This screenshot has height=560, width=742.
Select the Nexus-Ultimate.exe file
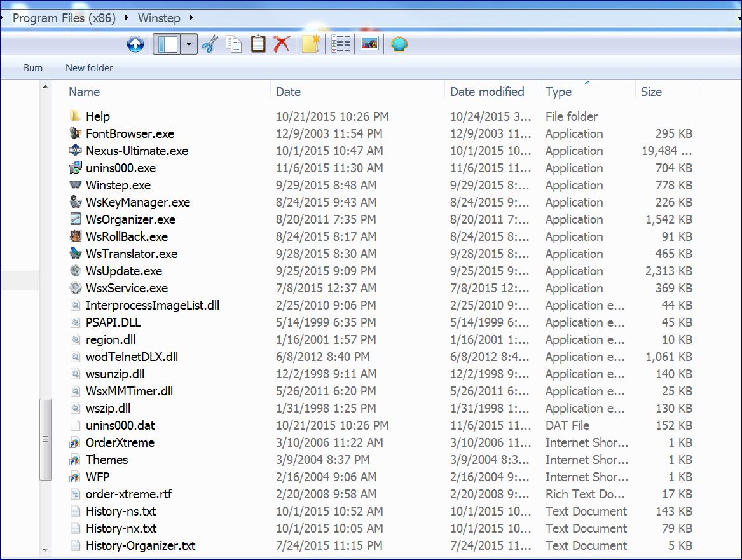[x=137, y=151]
